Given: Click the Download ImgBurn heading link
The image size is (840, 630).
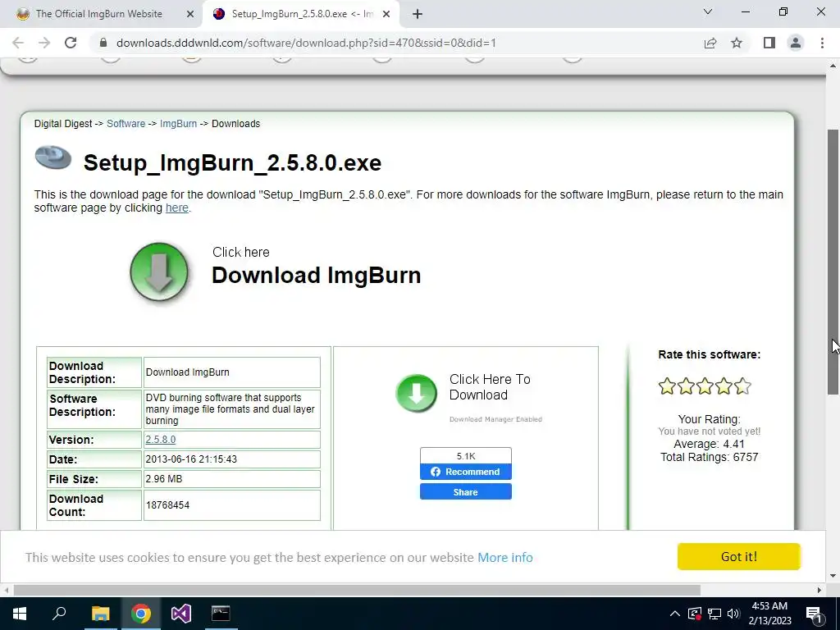Looking at the screenshot, I should pyautogui.click(x=316, y=276).
